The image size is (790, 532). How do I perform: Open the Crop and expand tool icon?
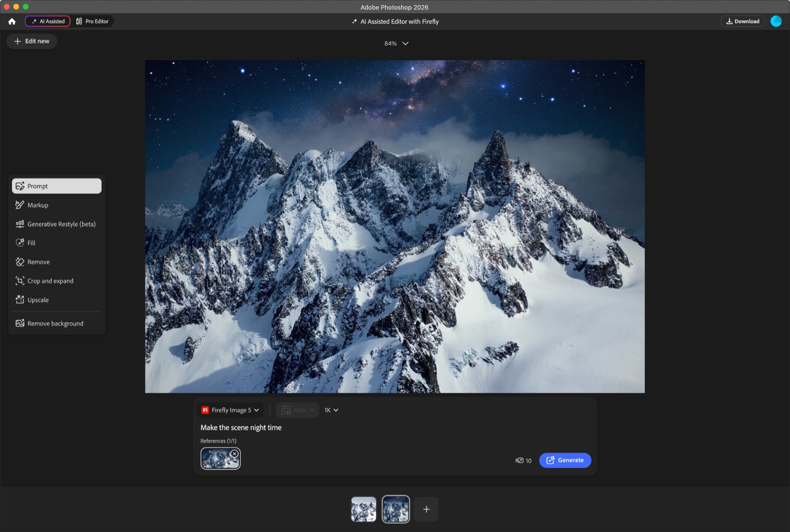(x=20, y=281)
